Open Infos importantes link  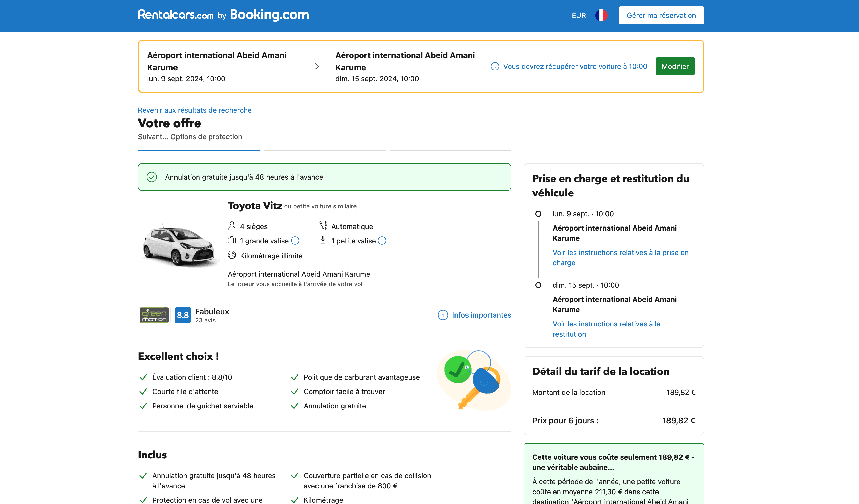pyautogui.click(x=481, y=315)
